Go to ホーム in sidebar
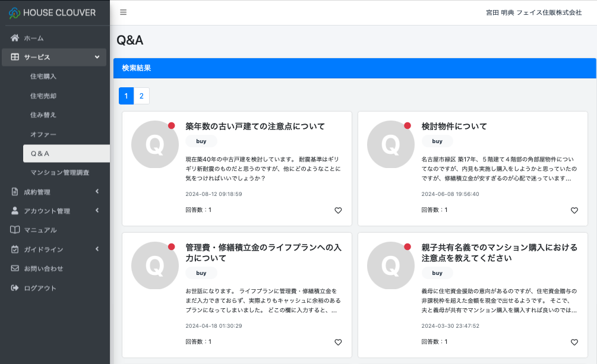 33,38
